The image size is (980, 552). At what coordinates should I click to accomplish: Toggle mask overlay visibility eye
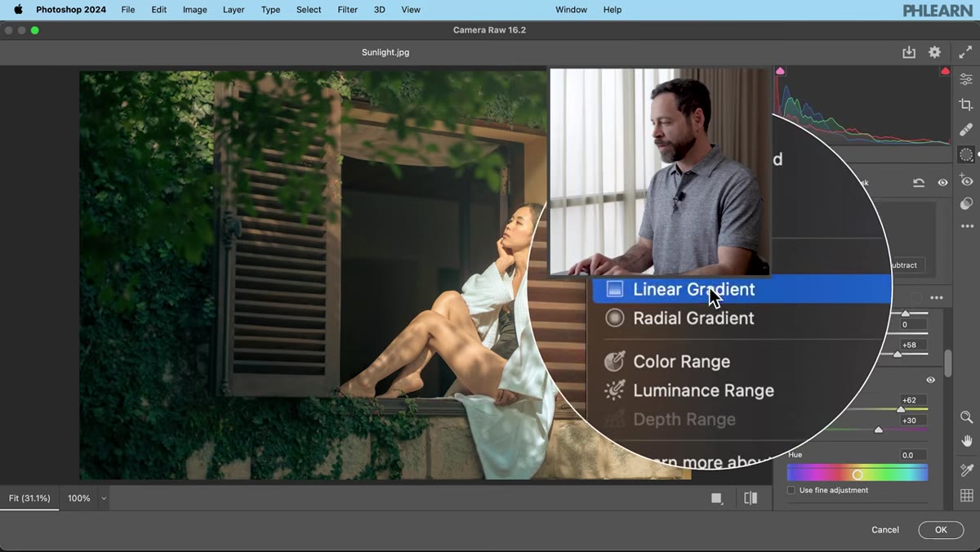942,183
